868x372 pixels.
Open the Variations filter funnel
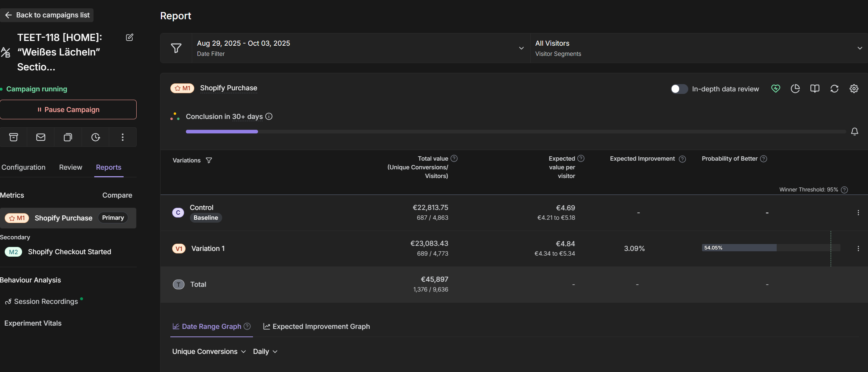[209, 160]
